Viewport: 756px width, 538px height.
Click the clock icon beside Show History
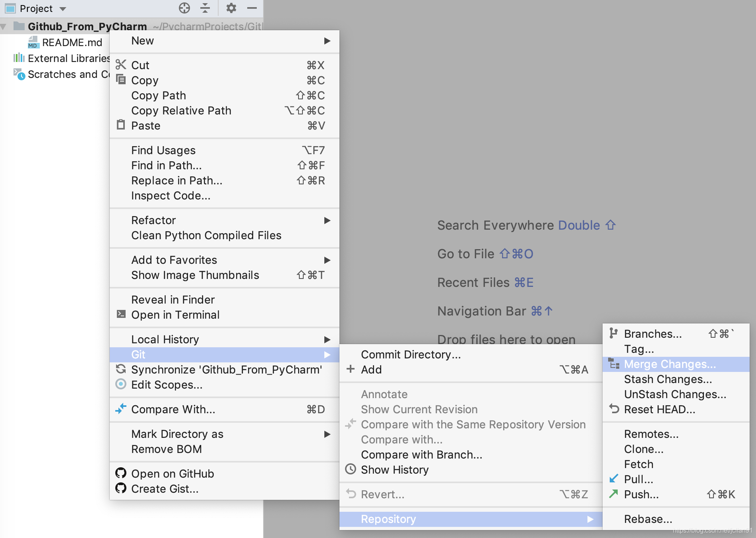(x=351, y=469)
